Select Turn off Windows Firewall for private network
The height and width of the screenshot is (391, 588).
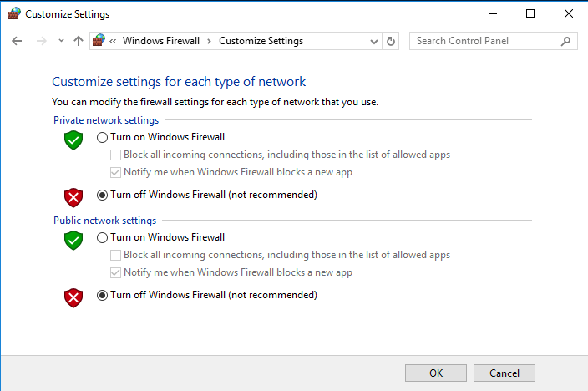coord(102,195)
